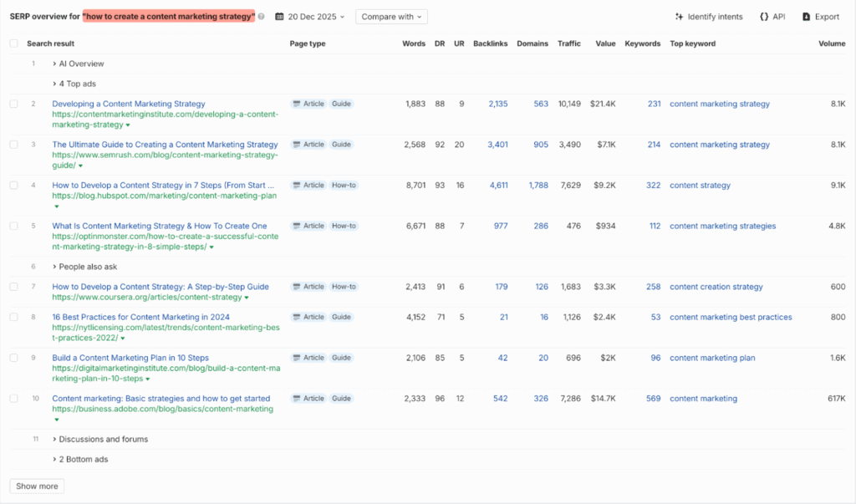Click the help icon beside the keyword
Viewport: 856px width, 504px height.
[x=262, y=16]
